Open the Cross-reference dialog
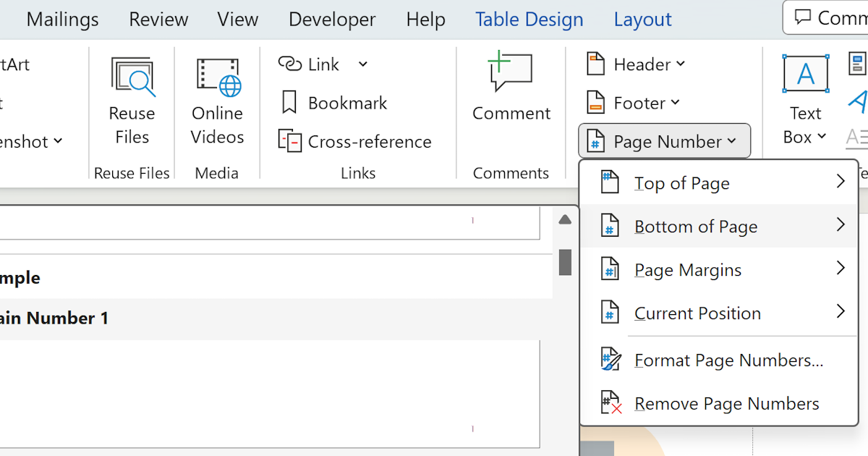Screen dimensions: 868x456 [355, 141]
